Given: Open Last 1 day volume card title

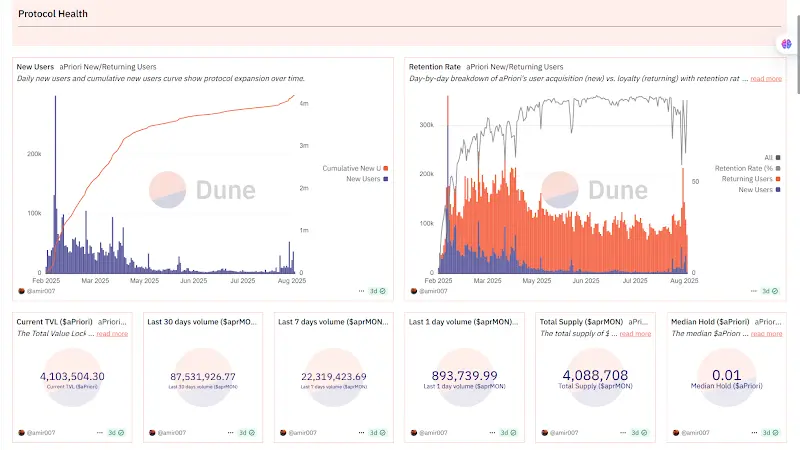Looking at the screenshot, I should (463, 322).
